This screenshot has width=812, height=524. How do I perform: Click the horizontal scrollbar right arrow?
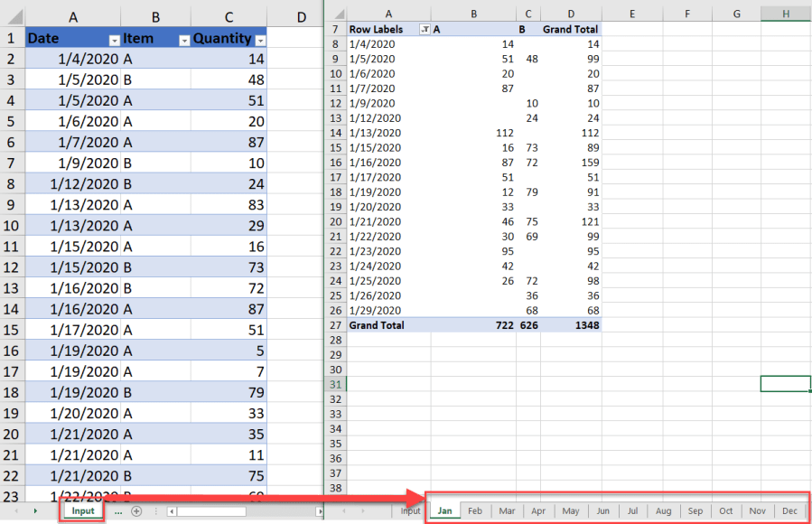click(318, 511)
